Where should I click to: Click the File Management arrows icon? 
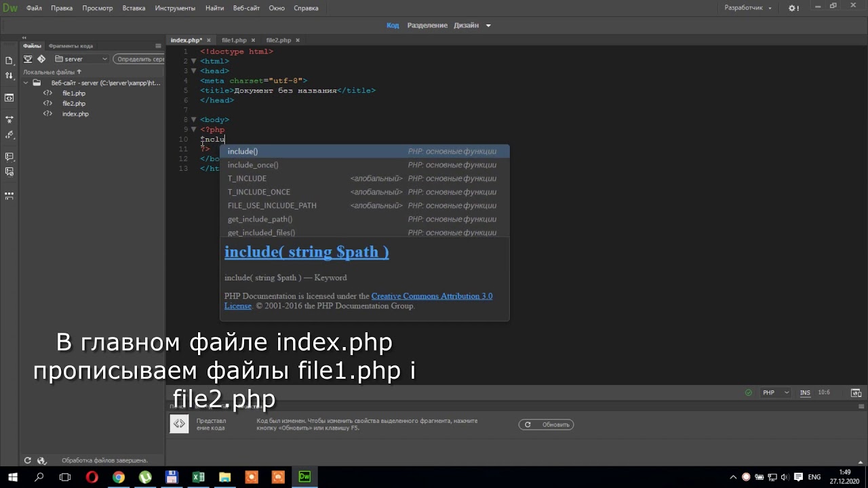tap(9, 76)
